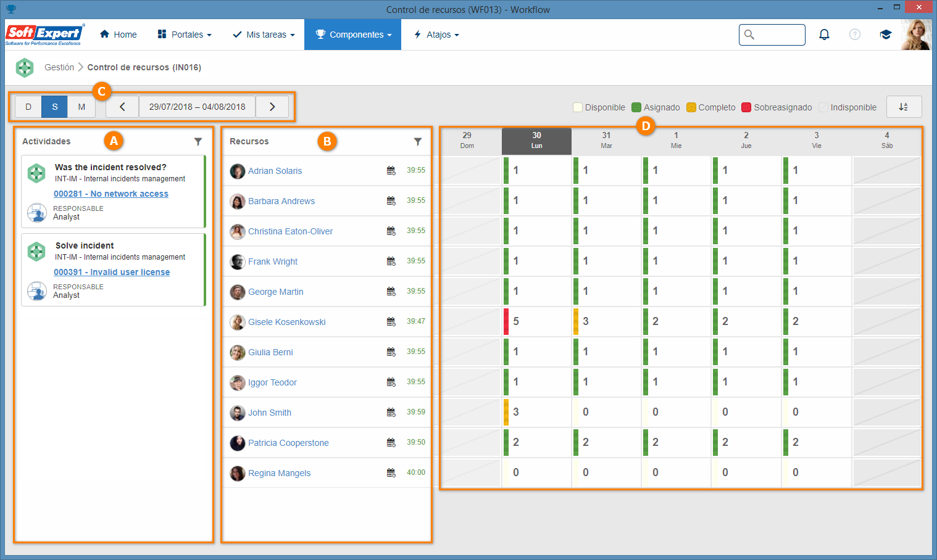Click Gisele Kosenkowski hours 39:47
The height and width of the screenshot is (560, 937).
(x=416, y=321)
